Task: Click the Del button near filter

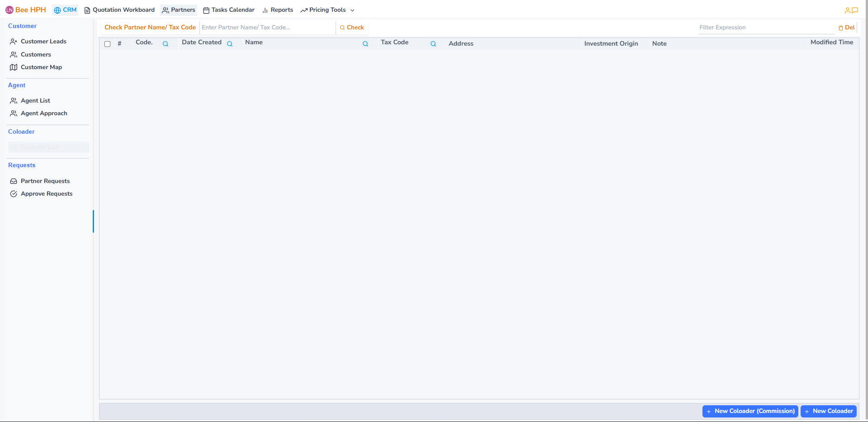Action: coord(847,28)
